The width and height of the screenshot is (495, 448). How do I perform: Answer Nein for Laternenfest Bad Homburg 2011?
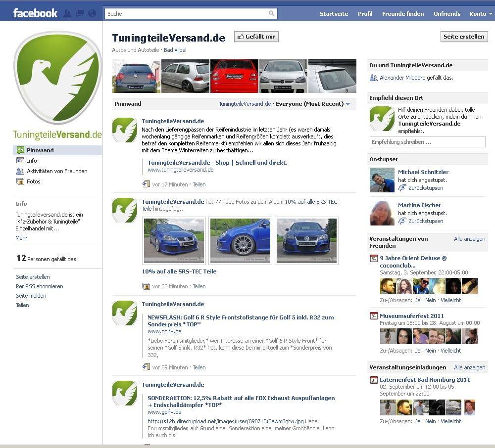(430, 421)
